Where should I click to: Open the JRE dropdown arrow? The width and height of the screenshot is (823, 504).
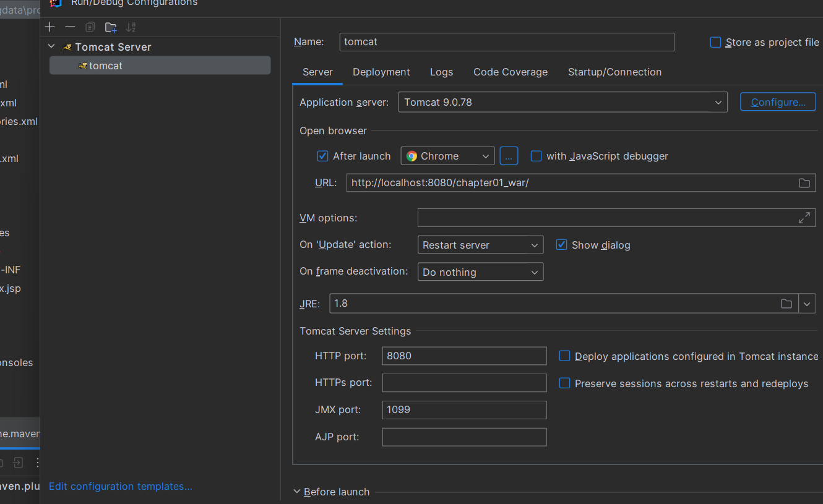(x=808, y=304)
